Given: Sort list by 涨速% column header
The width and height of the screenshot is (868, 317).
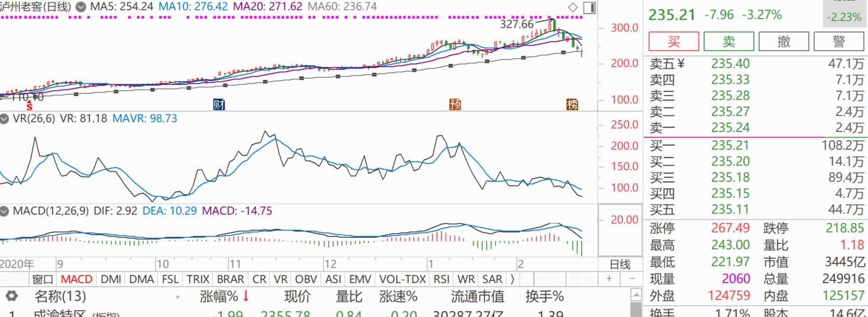Looking at the screenshot, I should point(399,296).
